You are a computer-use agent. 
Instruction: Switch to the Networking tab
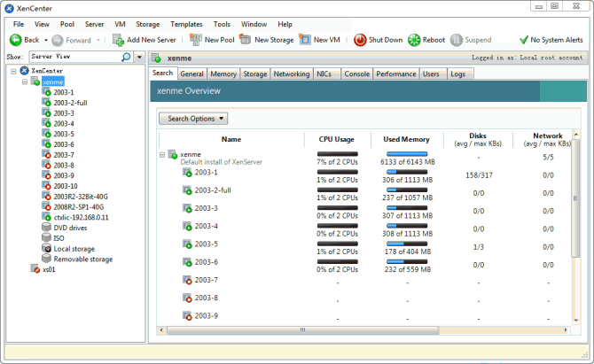pos(292,74)
